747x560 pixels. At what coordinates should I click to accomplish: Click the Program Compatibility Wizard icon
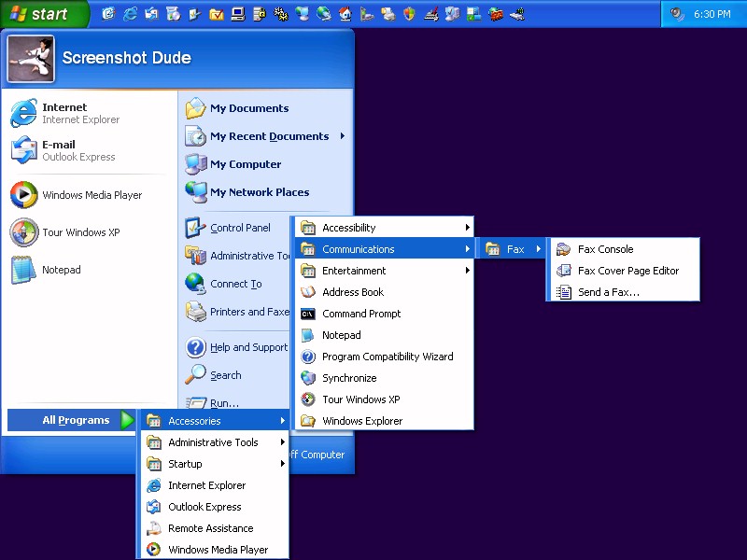coord(308,357)
